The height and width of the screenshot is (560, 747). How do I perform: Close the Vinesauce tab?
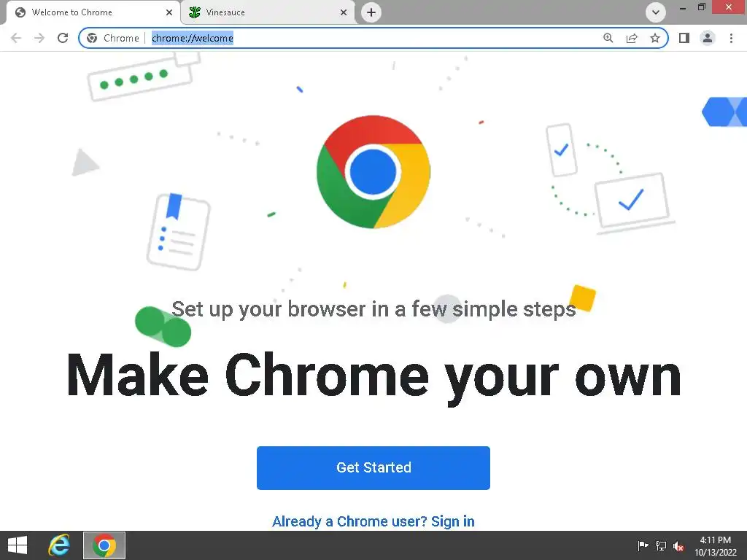tap(344, 12)
